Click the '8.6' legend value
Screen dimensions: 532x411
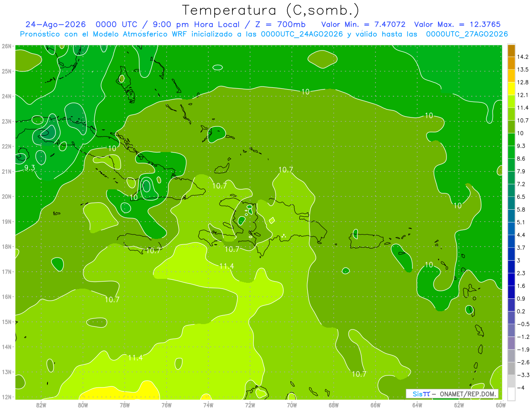(522, 159)
